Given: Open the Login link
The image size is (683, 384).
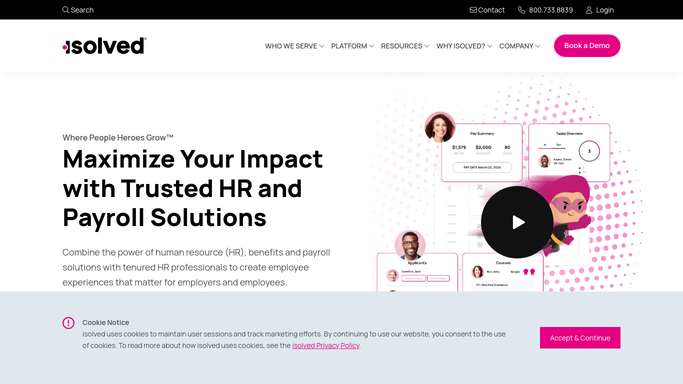Looking at the screenshot, I should pos(600,10).
